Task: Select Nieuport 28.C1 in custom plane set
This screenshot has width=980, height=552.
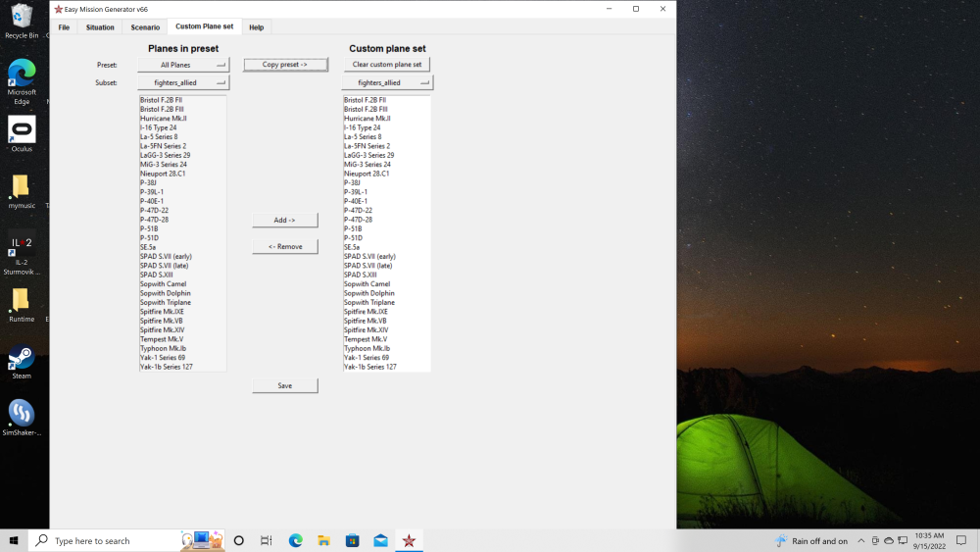Action: [367, 174]
